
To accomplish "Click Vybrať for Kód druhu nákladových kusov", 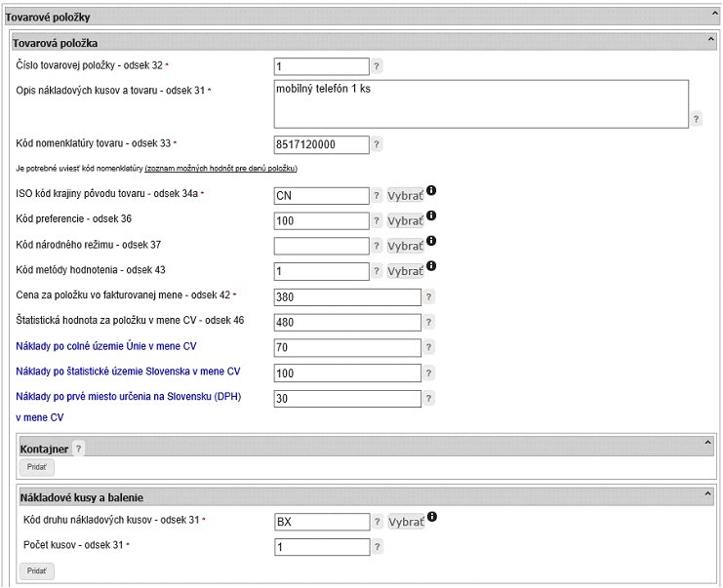I will tap(406, 522).
